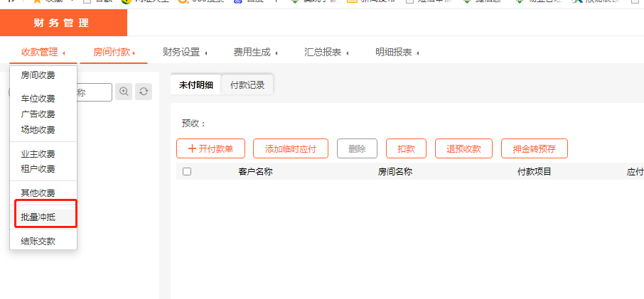This screenshot has height=299, width=644.
Task: Click the name search input field
Action: coord(93,92)
